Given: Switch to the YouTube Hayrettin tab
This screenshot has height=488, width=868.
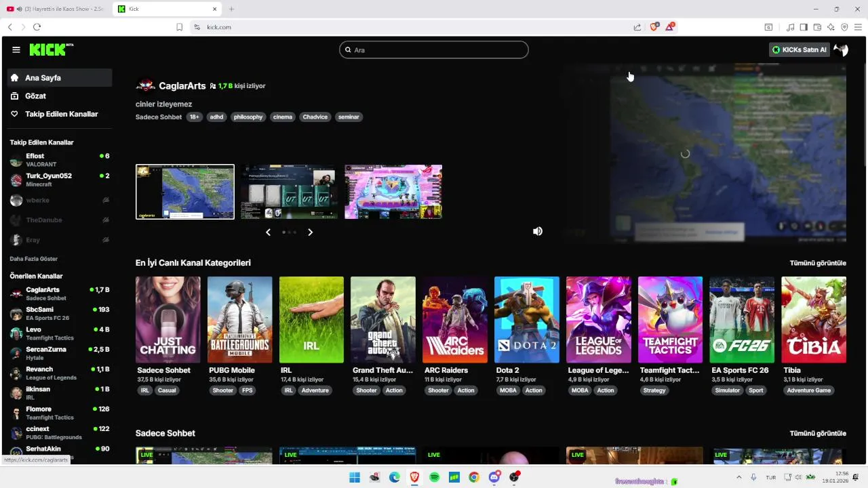Looking at the screenshot, I should 54,9.
